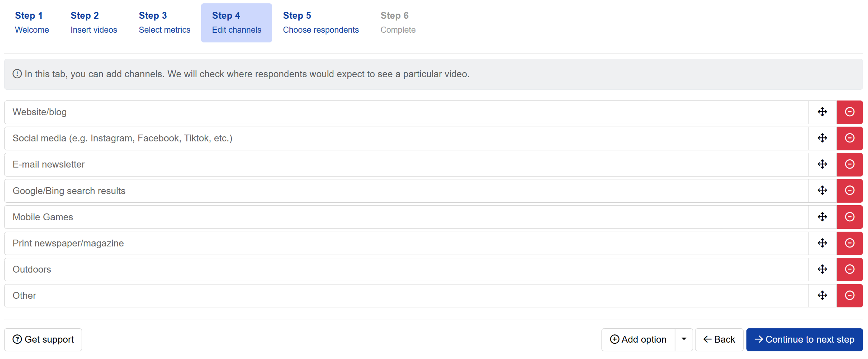The image size is (868, 359).
Task: Remove the Other channel option
Action: [x=849, y=295]
